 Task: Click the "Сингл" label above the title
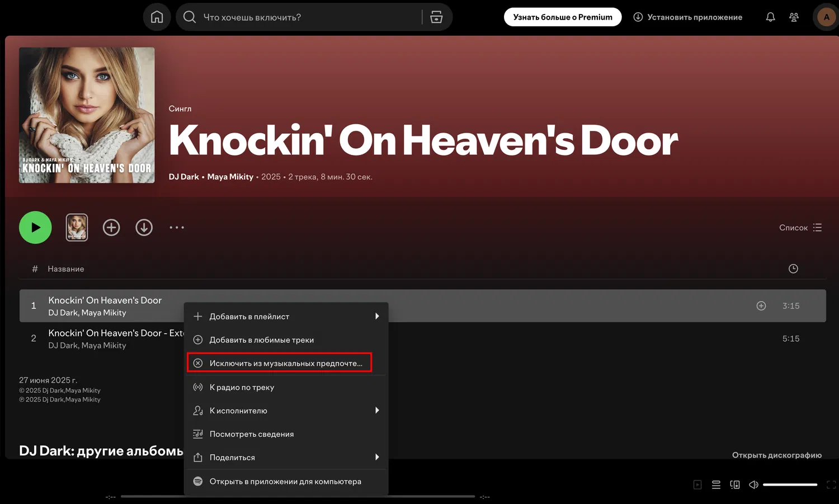click(180, 109)
